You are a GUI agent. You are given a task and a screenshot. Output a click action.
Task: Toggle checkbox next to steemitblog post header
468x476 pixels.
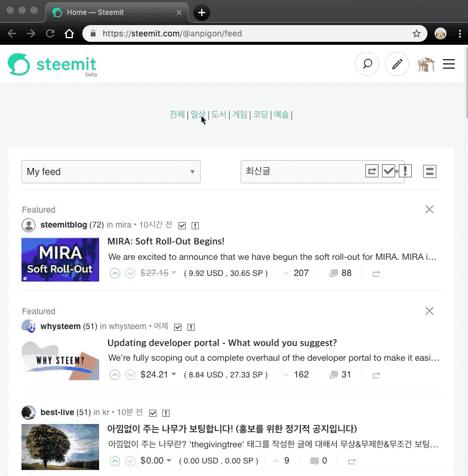tap(182, 226)
